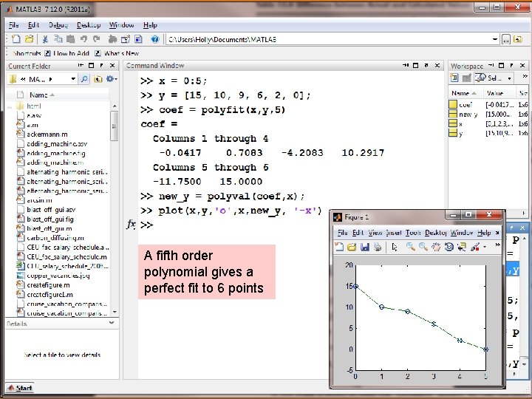
Task: Open the GUIDE icon in MATLAB toolbar
Action: click(x=125, y=39)
